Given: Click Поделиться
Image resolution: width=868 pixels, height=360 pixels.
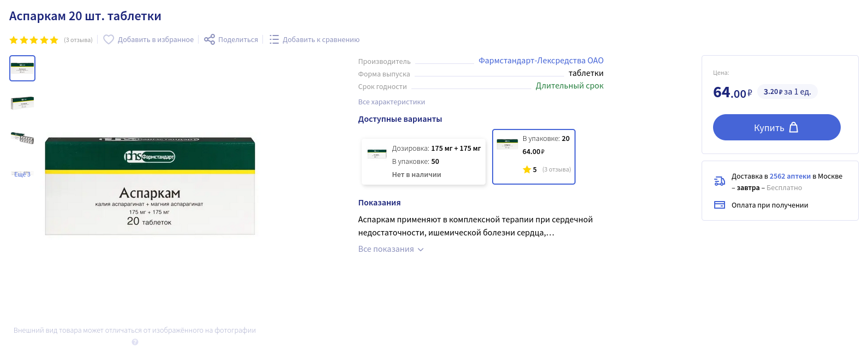Looking at the screenshot, I should (238, 40).
